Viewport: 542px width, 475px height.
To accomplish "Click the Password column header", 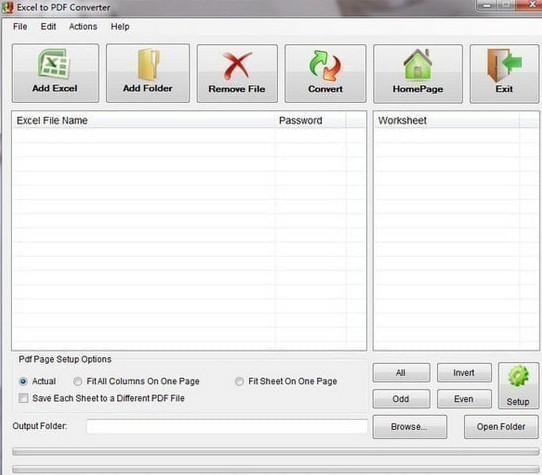I will pos(310,121).
